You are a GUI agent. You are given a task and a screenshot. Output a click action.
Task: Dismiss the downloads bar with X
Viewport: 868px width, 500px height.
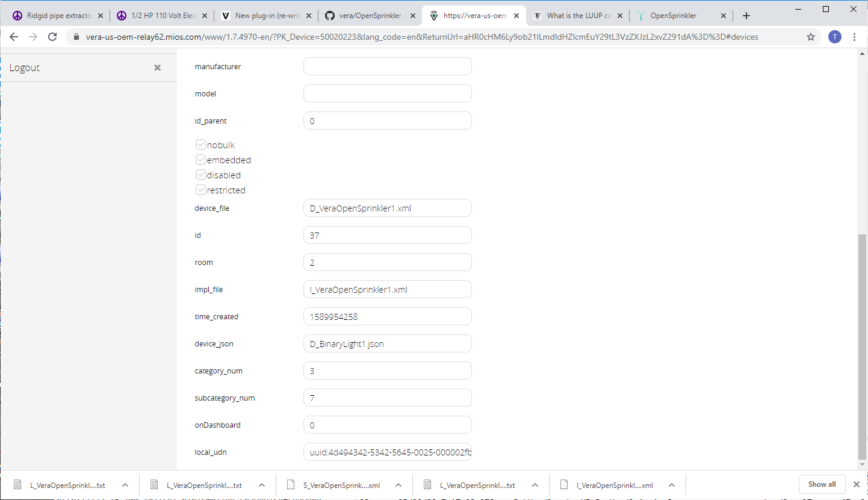856,484
